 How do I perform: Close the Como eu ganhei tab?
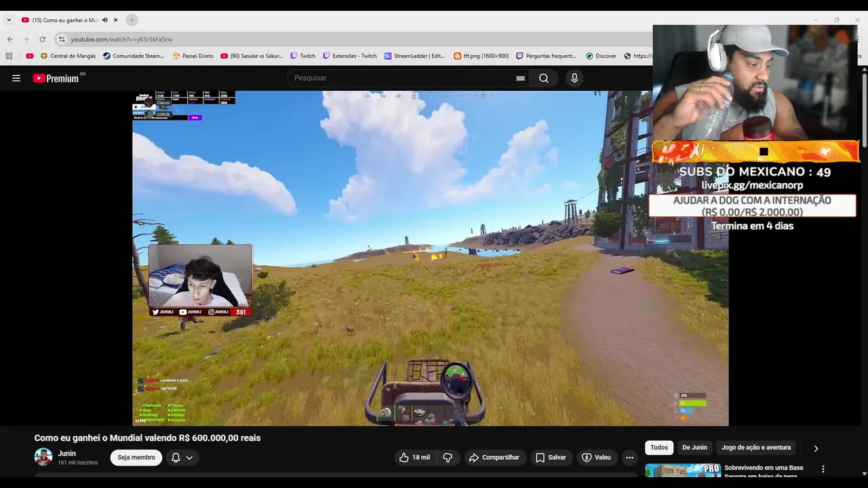click(116, 20)
